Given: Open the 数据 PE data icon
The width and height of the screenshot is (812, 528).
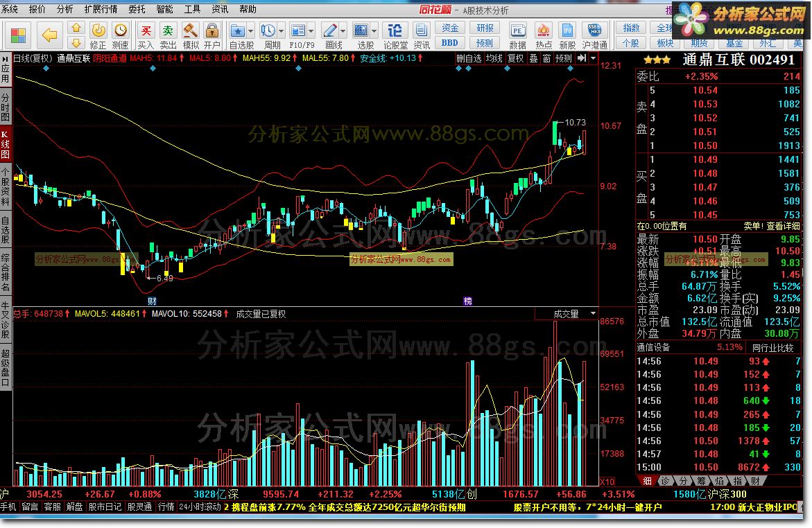Looking at the screenshot, I should [517, 30].
